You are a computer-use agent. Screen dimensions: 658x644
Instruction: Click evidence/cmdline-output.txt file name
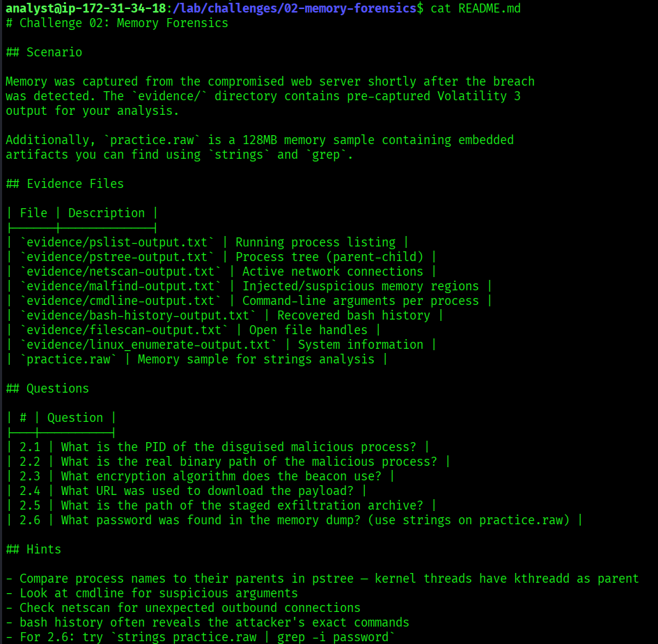click(x=120, y=301)
